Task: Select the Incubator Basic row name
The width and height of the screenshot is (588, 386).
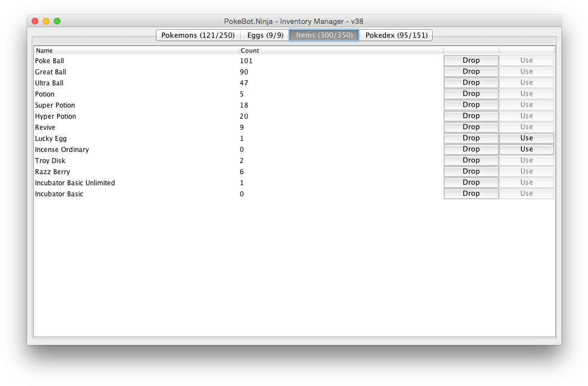Action: pyautogui.click(x=59, y=194)
